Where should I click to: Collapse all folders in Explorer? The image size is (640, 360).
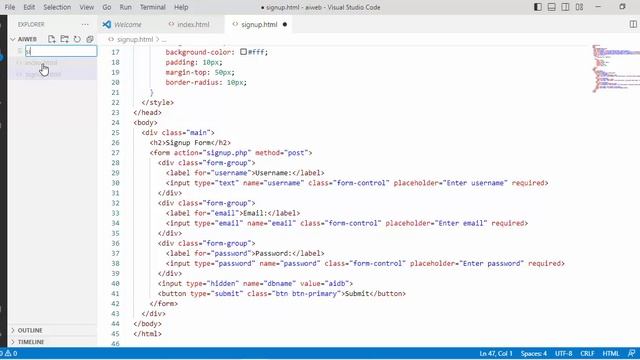click(x=90, y=39)
